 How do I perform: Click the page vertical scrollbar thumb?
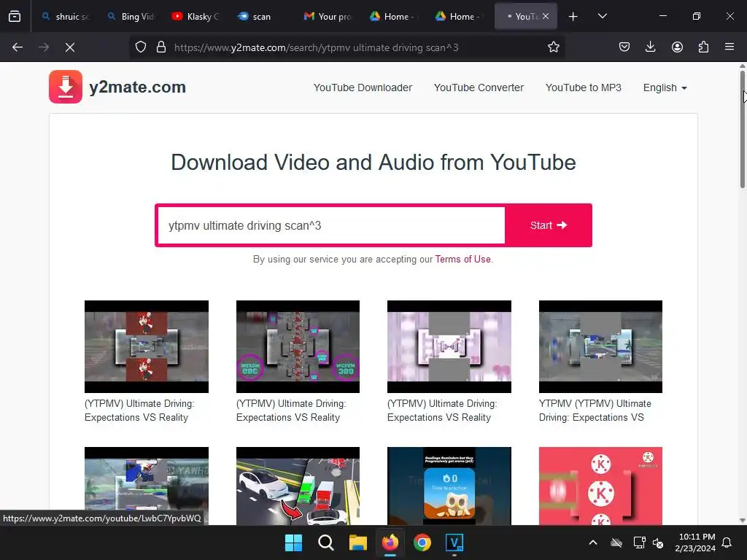(x=742, y=130)
